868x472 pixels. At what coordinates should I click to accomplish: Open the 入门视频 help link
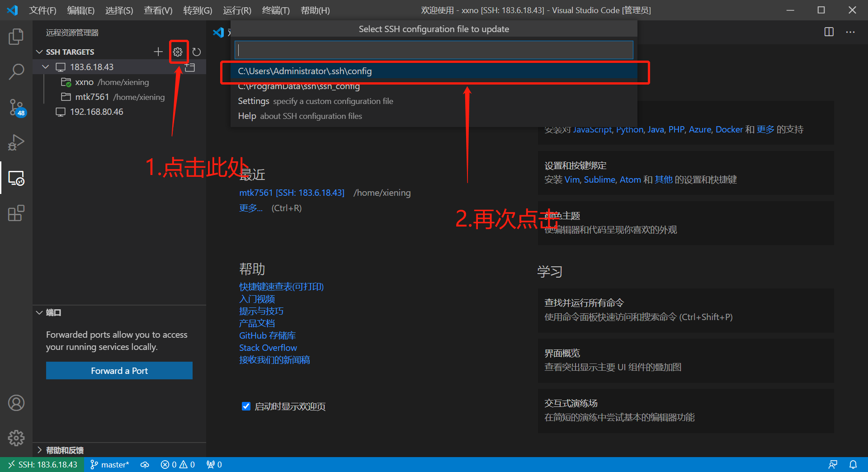[257, 299]
